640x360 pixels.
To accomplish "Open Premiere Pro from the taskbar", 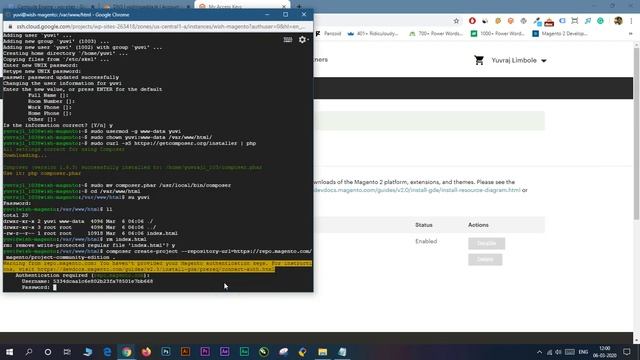I will [205, 352].
